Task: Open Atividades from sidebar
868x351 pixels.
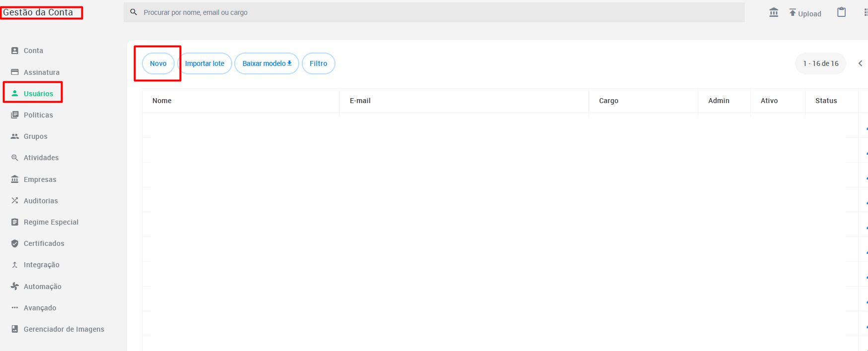Action: pyautogui.click(x=41, y=158)
